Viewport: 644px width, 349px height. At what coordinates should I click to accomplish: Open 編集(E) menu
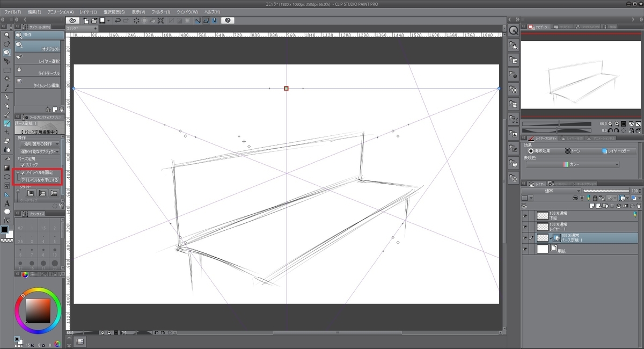[34, 11]
